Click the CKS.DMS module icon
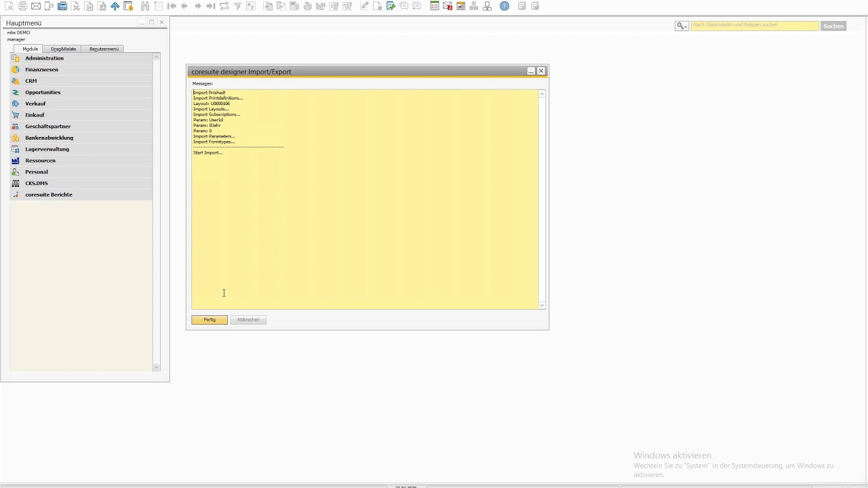This screenshot has width=868, height=488. (x=16, y=183)
